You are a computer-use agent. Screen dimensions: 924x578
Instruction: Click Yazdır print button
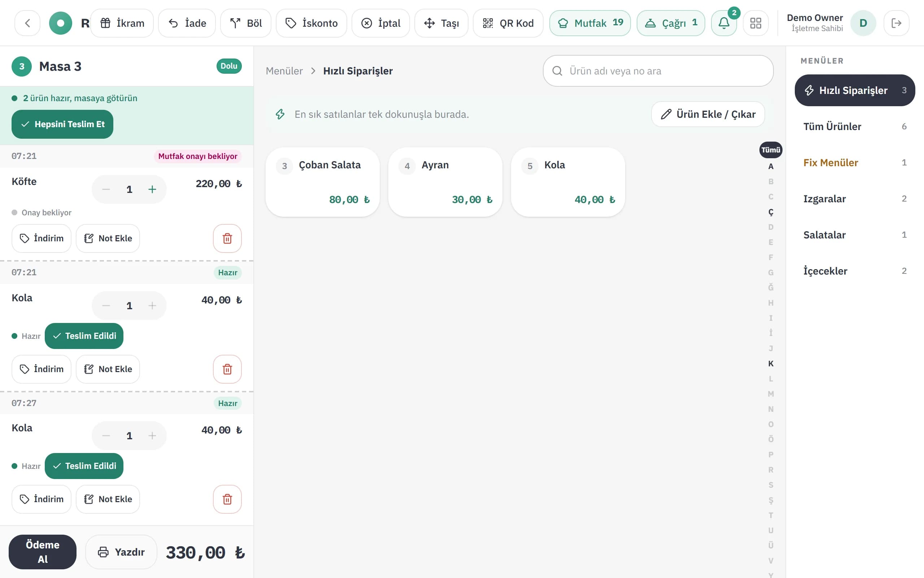(121, 552)
